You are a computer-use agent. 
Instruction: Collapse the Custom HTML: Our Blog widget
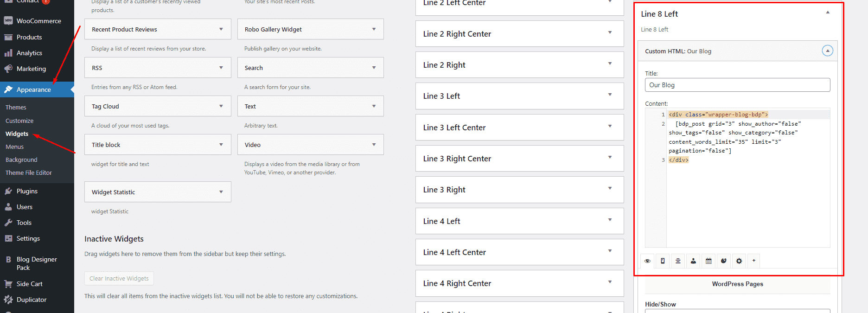click(x=827, y=51)
